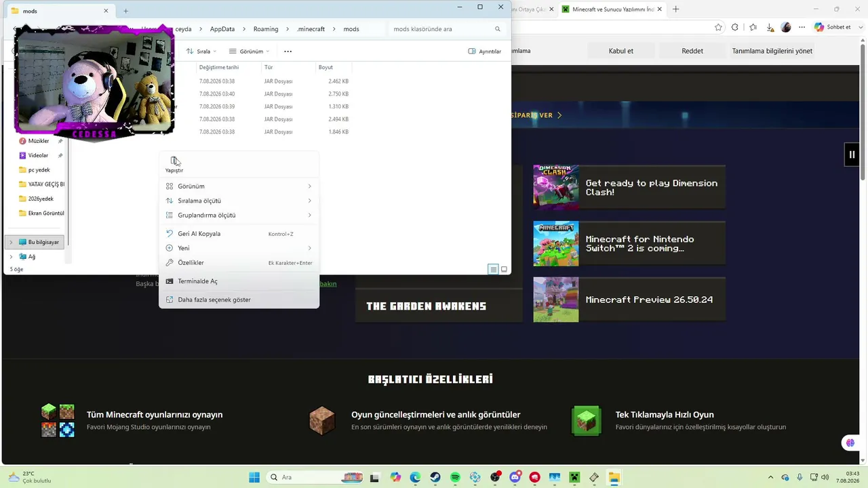Open the pc yedek folder in sidebar
The height and width of the screenshot is (488, 868).
tap(41, 170)
